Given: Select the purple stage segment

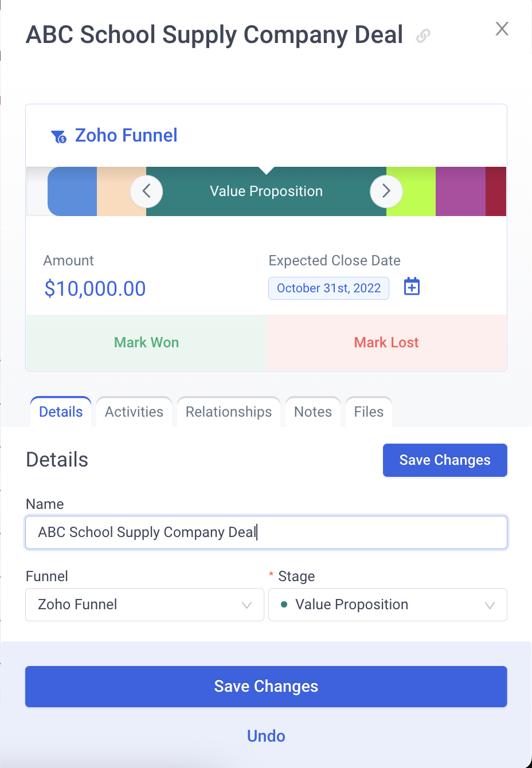Looking at the screenshot, I should click(460, 191).
